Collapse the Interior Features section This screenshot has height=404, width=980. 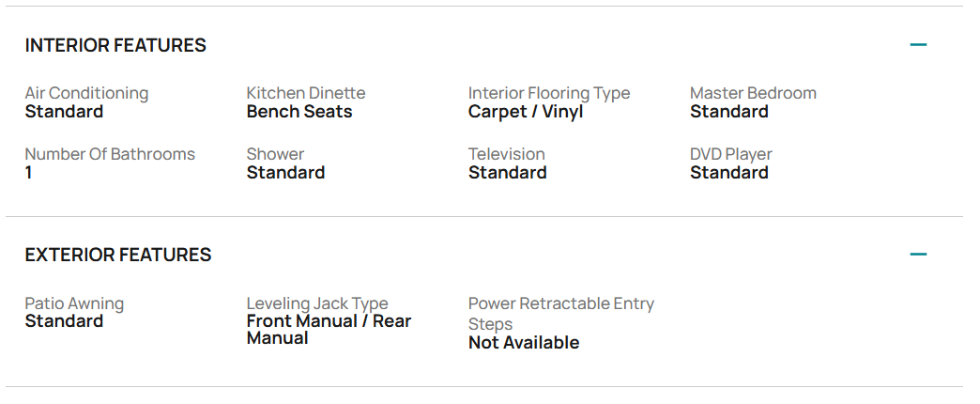918,45
